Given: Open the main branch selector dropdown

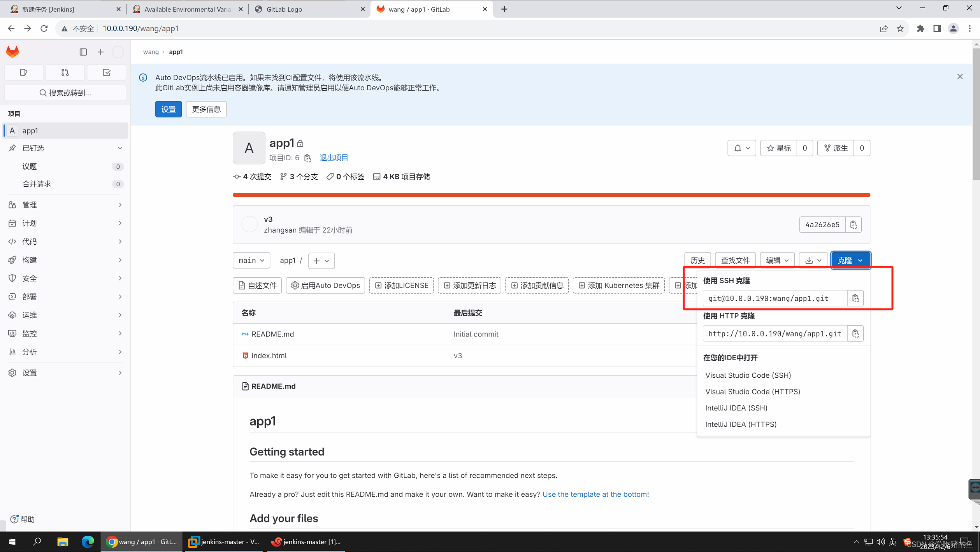Looking at the screenshot, I should pos(251,260).
